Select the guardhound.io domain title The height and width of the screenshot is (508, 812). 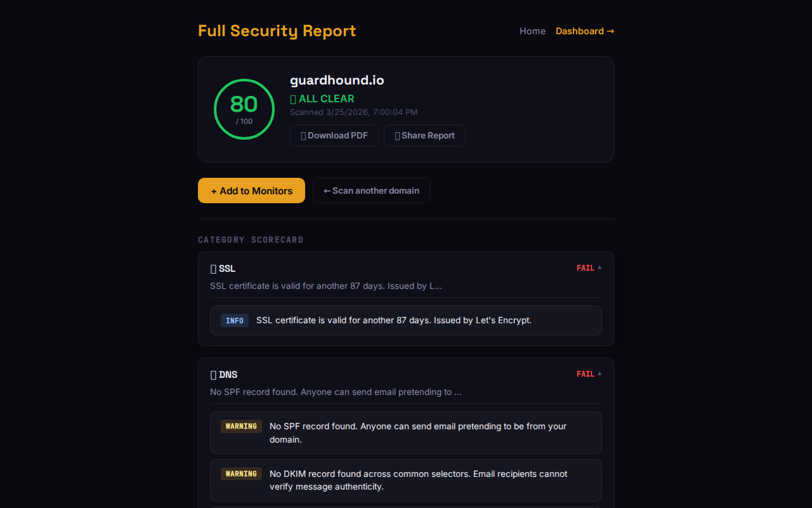pos(337,81)
